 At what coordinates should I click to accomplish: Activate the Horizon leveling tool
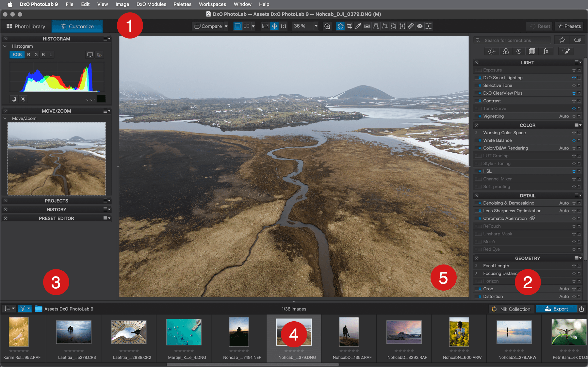pyautogui.click(x=367, y=26)
